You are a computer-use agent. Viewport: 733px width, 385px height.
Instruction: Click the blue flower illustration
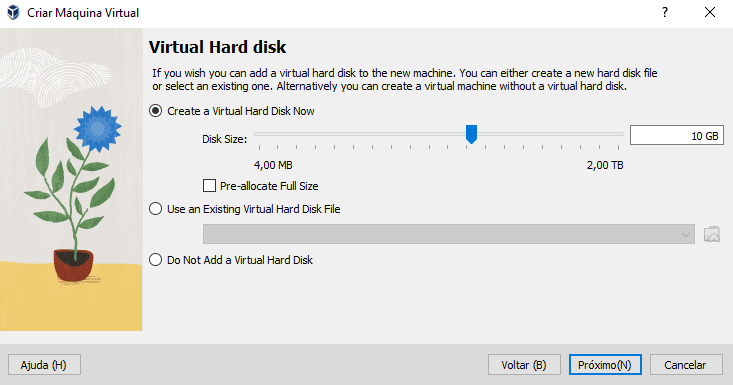tap(98, 128)
